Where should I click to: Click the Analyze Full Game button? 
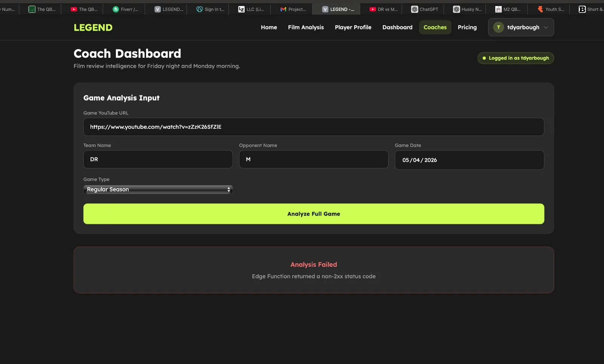pyautogui.click(x=313, y=214)
